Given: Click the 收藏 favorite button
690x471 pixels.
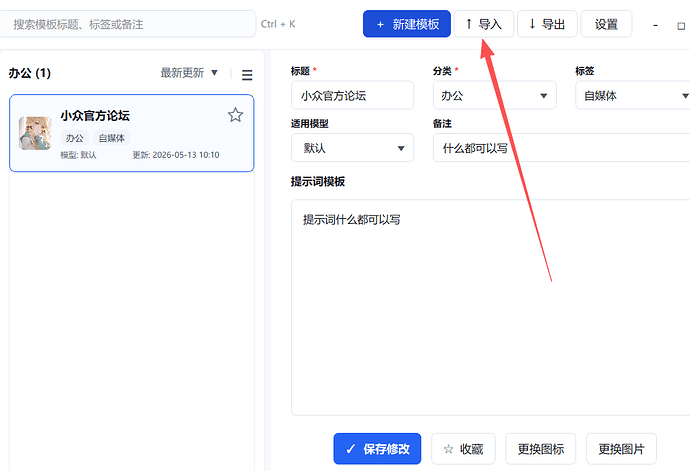Looking at the screenshot, I should tap(463, 449).
